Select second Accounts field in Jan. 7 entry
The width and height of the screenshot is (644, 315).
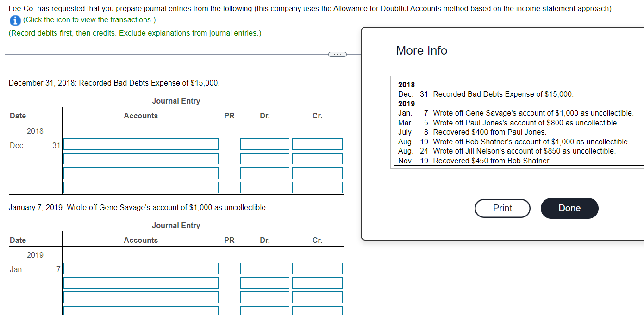click(x=141, y=283)
